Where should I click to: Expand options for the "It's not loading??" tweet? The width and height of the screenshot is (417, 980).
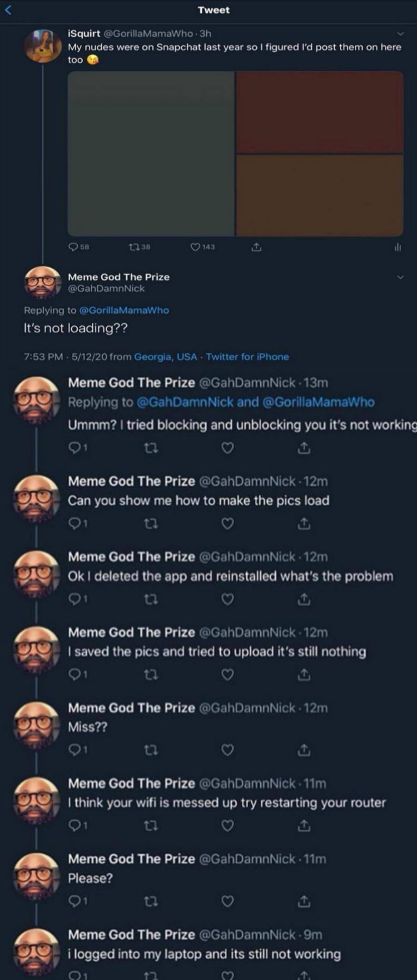click(400, 277)
